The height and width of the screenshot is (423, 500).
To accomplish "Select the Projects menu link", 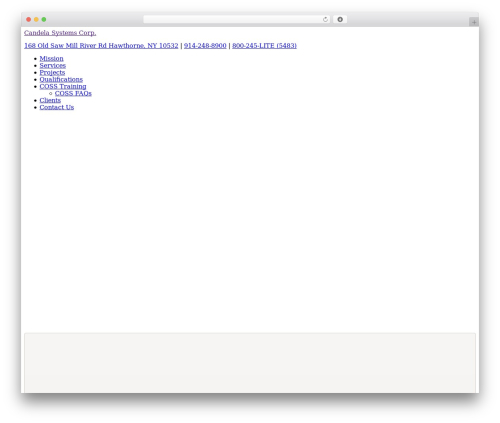I will [52, 72].
